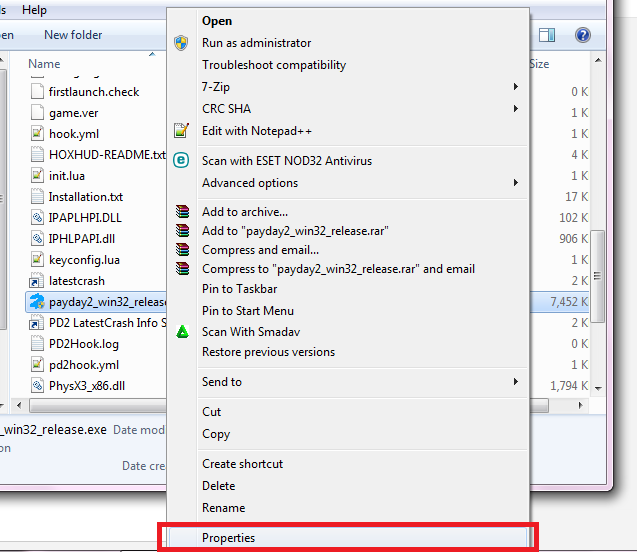
Task: Click the HOXHUD-README.txt document icon
Action: point(37,154)
